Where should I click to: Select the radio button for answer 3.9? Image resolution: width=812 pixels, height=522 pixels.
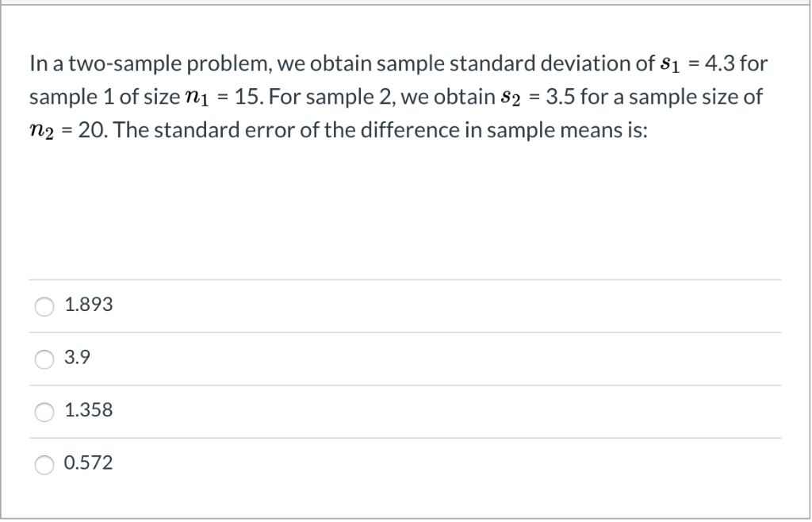pyautogui.click(x=45, y=359)
